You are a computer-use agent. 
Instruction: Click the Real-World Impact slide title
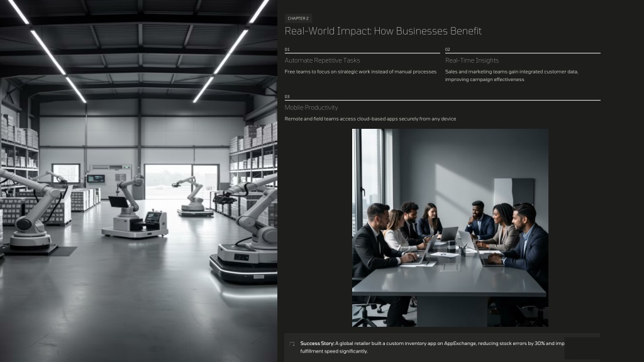point(383,31)
